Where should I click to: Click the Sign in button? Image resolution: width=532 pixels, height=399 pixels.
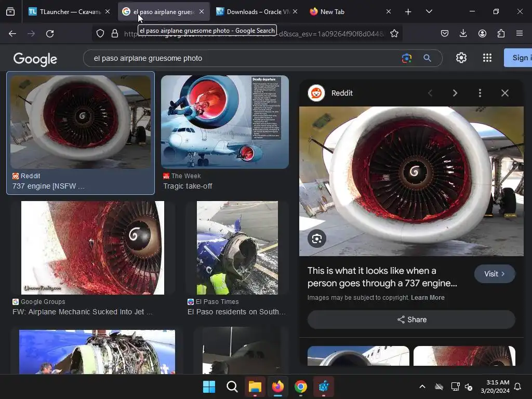point(518,58)
